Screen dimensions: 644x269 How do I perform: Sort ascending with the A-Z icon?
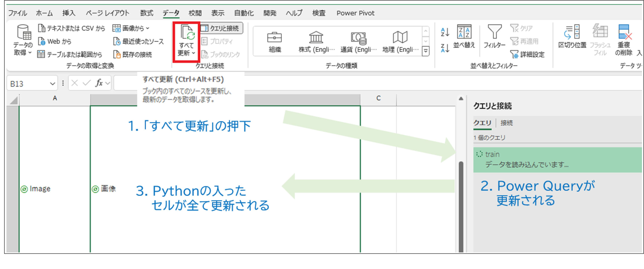[445, 32]
